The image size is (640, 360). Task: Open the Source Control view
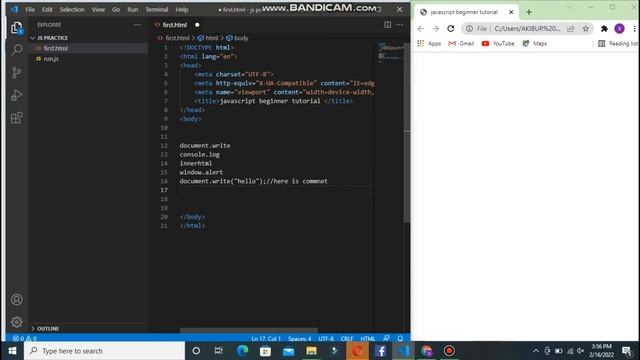tap(17, 73)
